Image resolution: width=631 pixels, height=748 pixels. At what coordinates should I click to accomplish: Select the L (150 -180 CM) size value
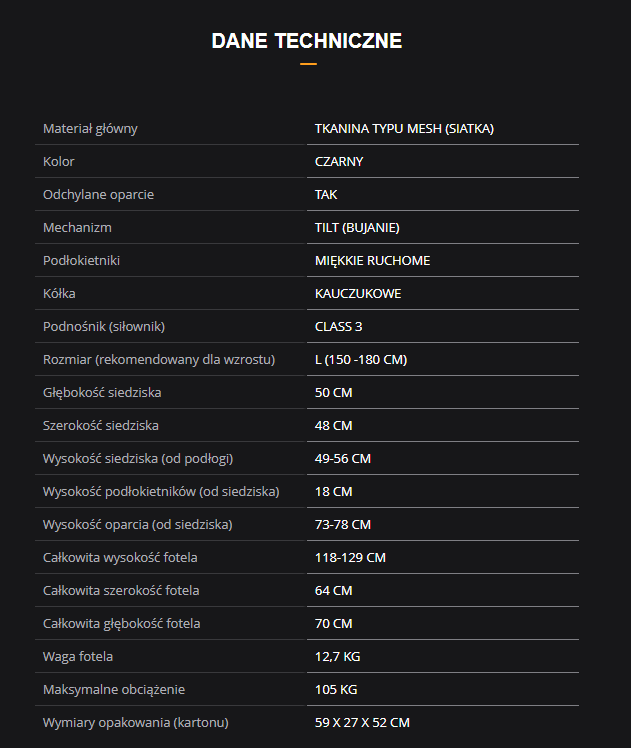coord(361,359)
